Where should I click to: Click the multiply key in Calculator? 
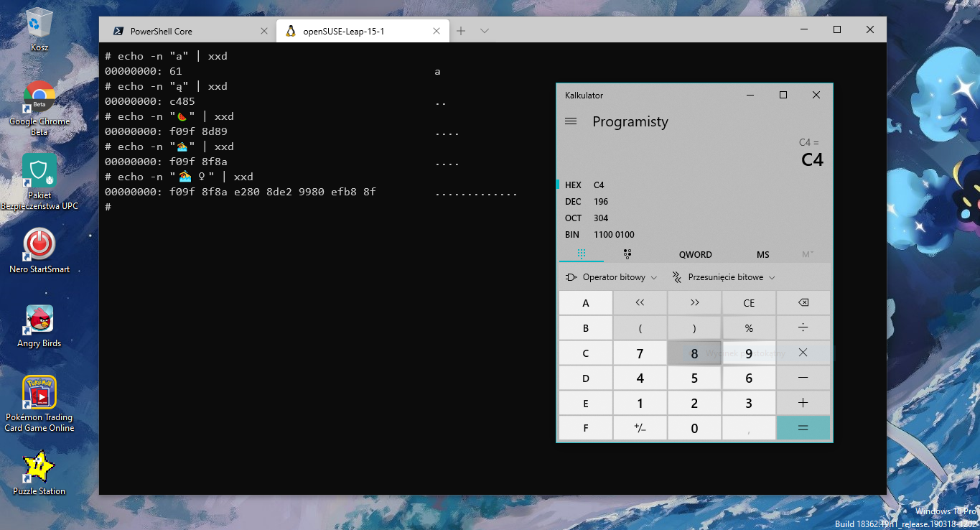tap(803, 353)
